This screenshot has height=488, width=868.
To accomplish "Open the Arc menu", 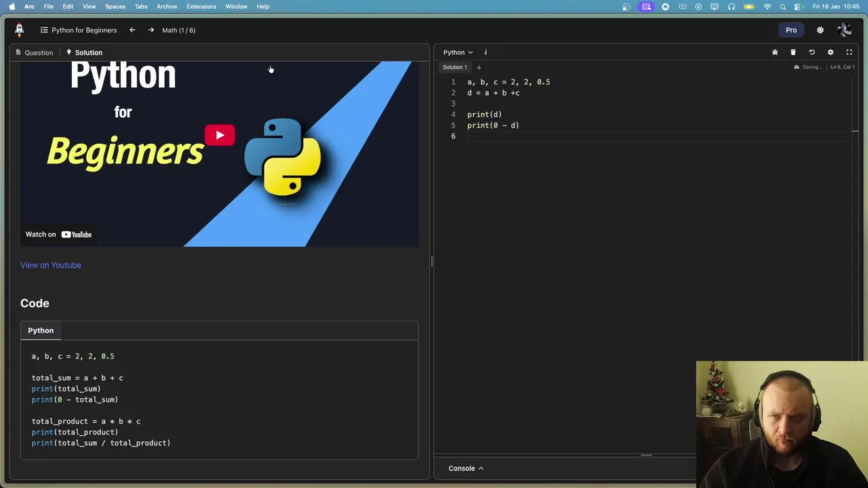I will [29, 7].
